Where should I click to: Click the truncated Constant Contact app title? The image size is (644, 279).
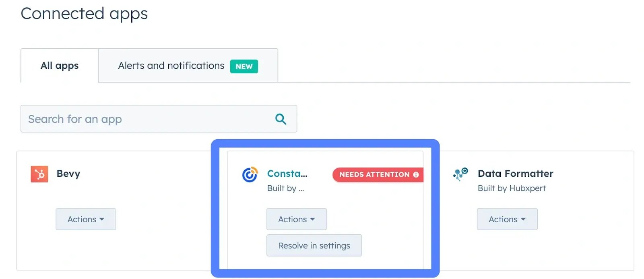287,174
